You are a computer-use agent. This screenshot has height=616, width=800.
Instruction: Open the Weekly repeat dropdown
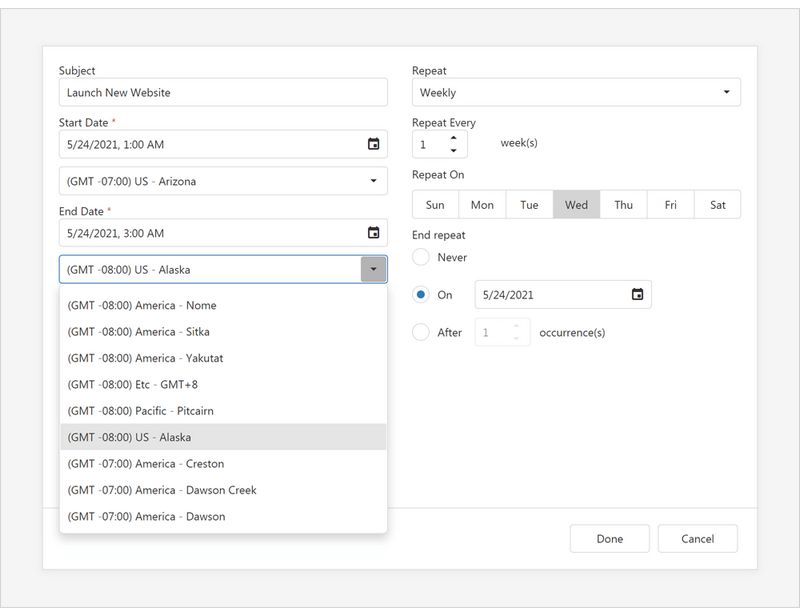coord(575,91)
